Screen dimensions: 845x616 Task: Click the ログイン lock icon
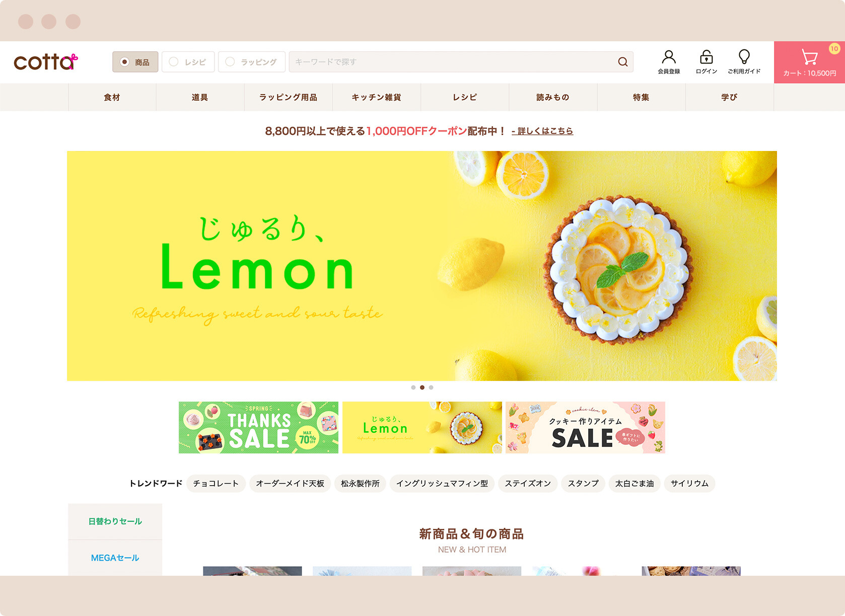pos(707,56)
